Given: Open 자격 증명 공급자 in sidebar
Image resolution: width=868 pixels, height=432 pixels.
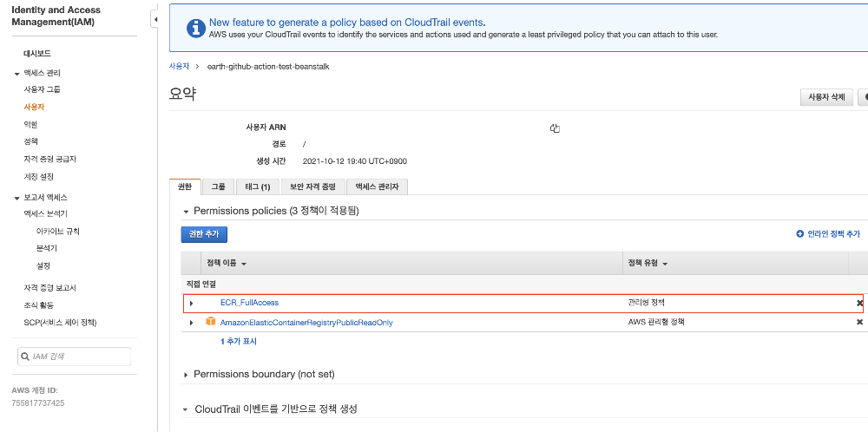Looking at the screenshot, I should (x=49, y=160).
